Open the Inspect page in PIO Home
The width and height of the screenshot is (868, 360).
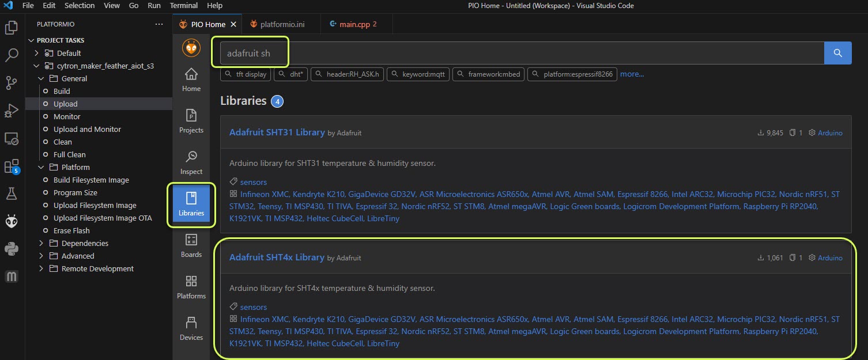pyautogui.click(x=191, y=162)
